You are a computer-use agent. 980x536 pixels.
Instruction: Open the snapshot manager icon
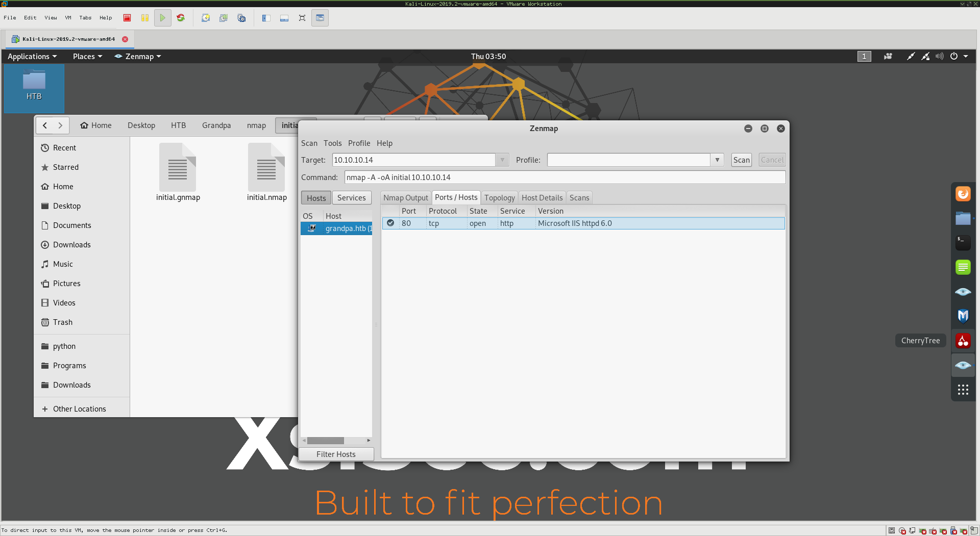[x=241, y=18]
